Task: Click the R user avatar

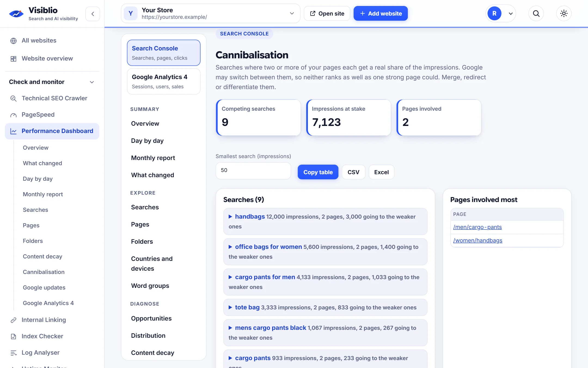Action: (494, 13)
